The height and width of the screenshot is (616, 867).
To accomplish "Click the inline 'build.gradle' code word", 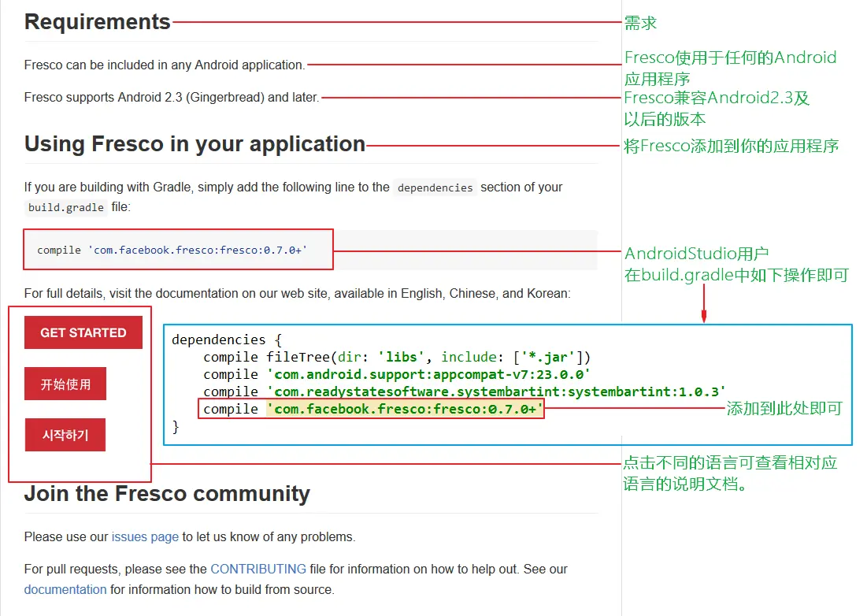I will click(x=66, y=207).
